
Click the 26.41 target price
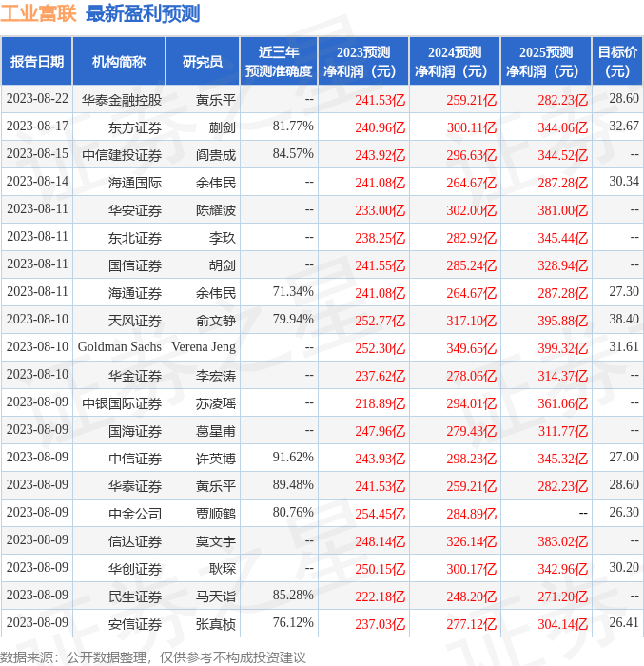[x=624, y=623]
